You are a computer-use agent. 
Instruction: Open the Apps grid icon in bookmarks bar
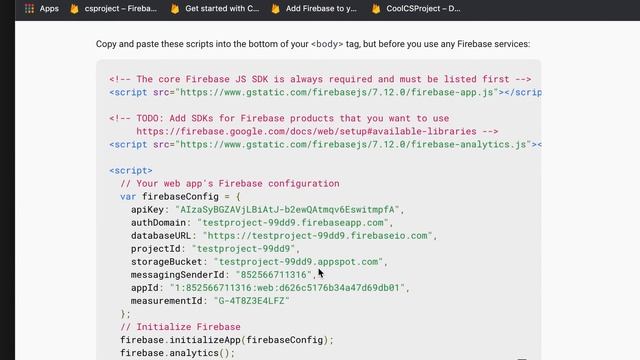tap(29, 9)
